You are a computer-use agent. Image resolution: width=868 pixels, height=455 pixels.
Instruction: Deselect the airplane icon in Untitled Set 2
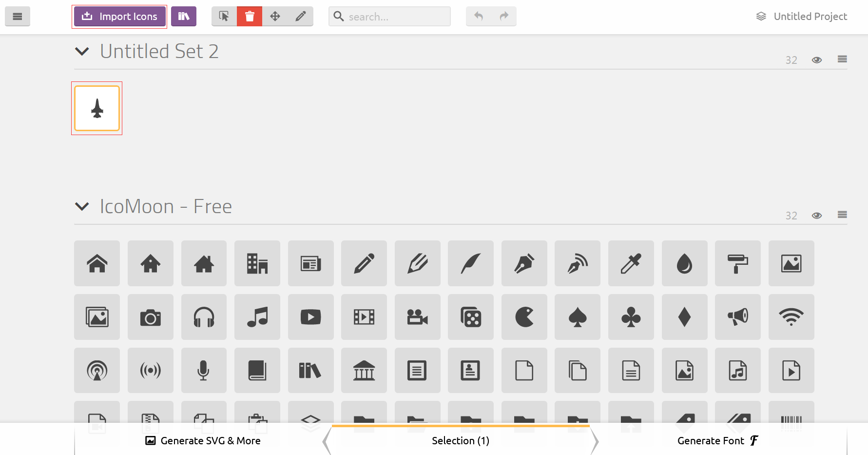pos(97,108)
